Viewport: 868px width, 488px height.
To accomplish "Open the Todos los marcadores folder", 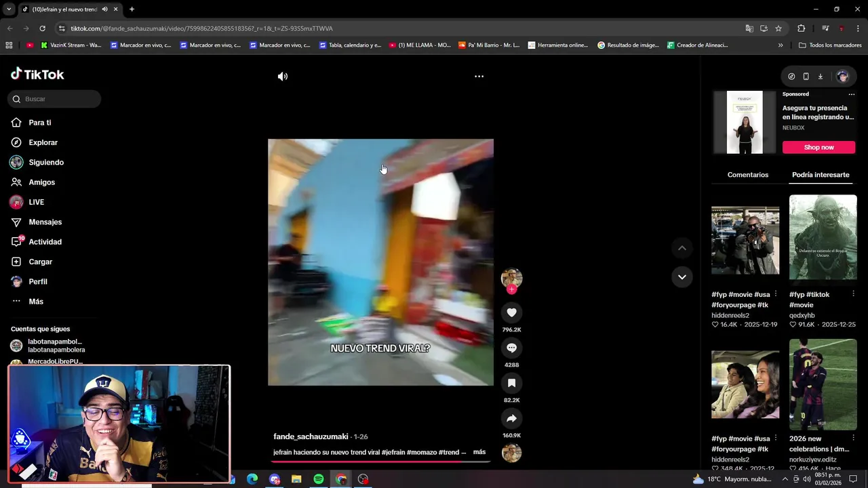I will pyautogui.click(x=830, y=45).
